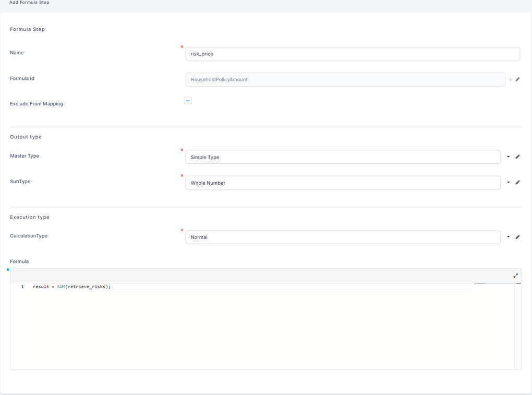Screen dimensions: 532x395
Task: Place cursor in formula code line one
Action: pos(209,286)
